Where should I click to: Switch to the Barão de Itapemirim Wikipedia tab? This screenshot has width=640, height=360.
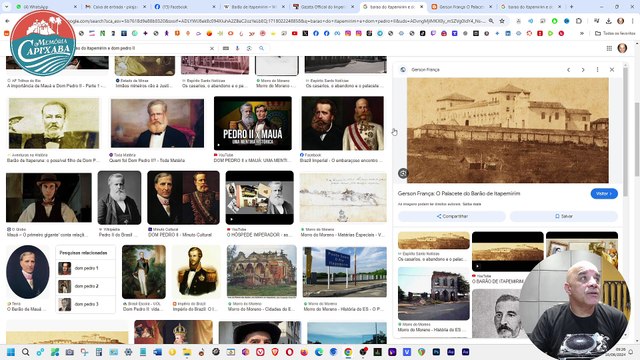(x=254, y=7)
